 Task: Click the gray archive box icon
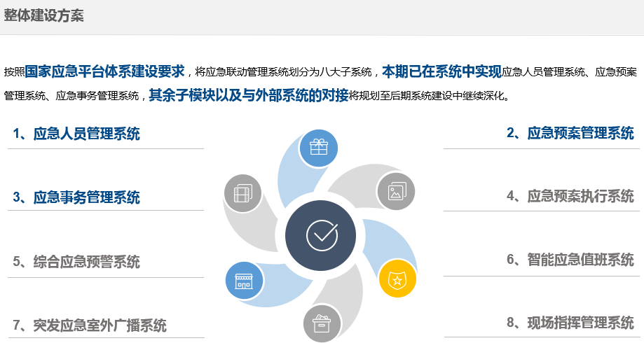click(x=322, y=323)
